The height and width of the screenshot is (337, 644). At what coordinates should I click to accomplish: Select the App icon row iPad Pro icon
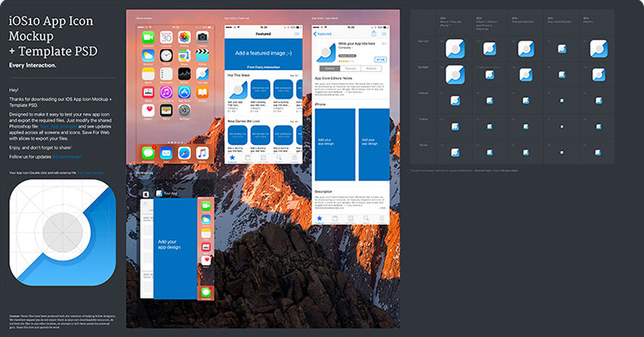[599, 48]
